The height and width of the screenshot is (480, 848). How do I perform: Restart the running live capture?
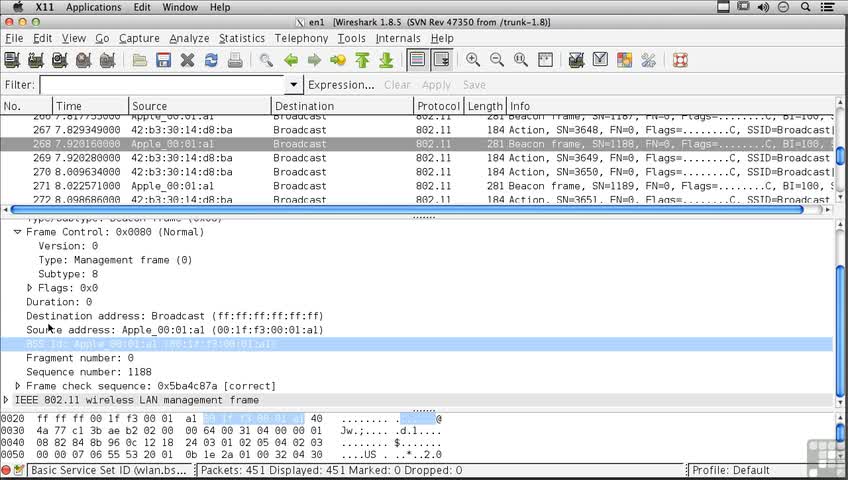coord(107,60)
